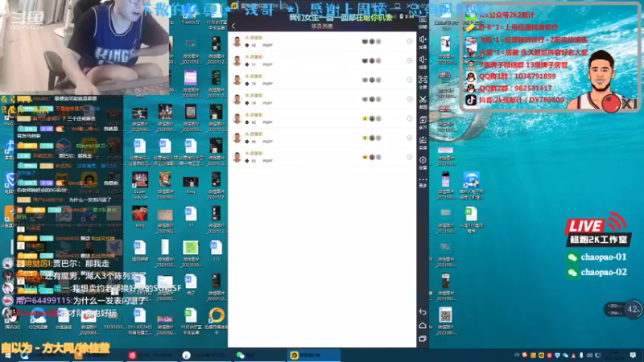Select the avatar of player rated 92
The width and height of the screenshot is (644, 362).
(x=237, y=157)
